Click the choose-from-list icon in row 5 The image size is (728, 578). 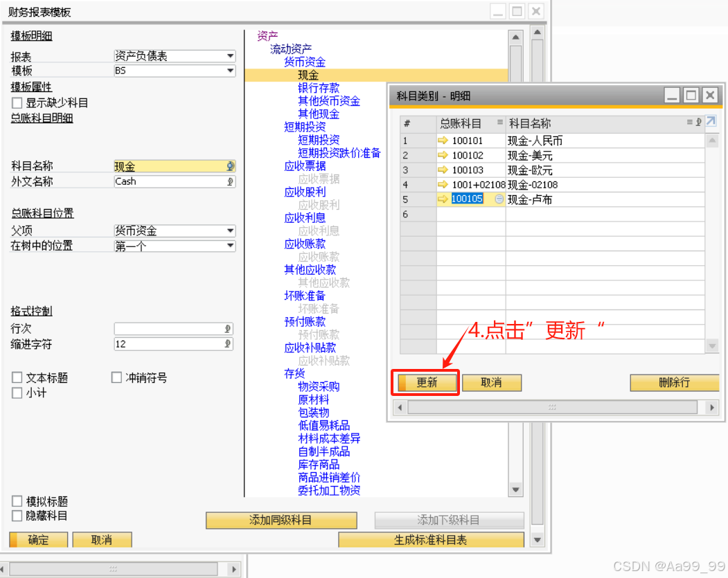pos(499,199)
